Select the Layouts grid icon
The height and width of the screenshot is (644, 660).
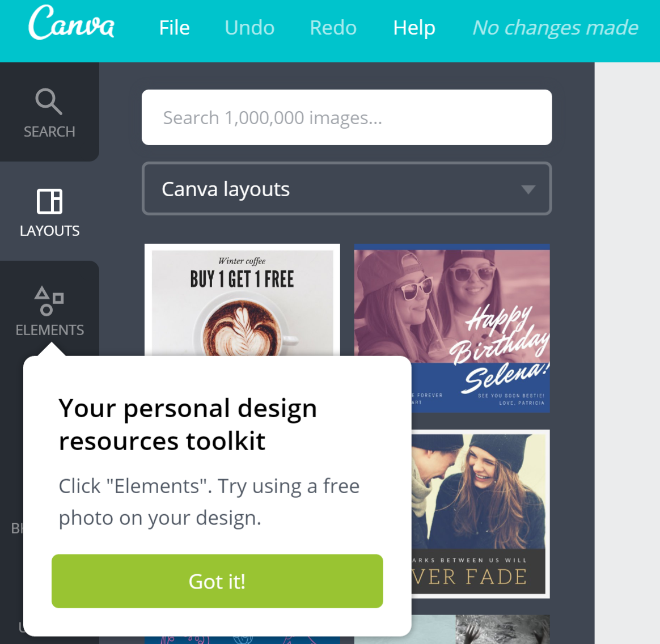50,201
